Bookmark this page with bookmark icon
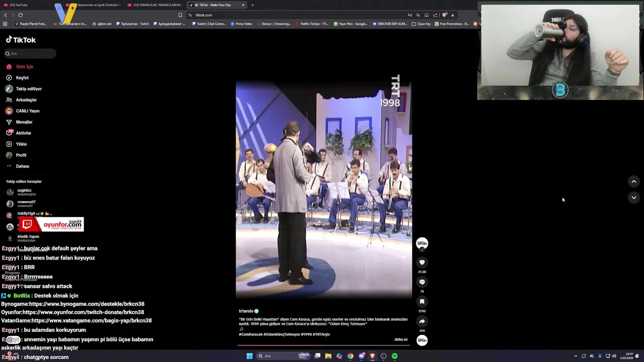Screen dimensions: 644x362 click(180, 15)
